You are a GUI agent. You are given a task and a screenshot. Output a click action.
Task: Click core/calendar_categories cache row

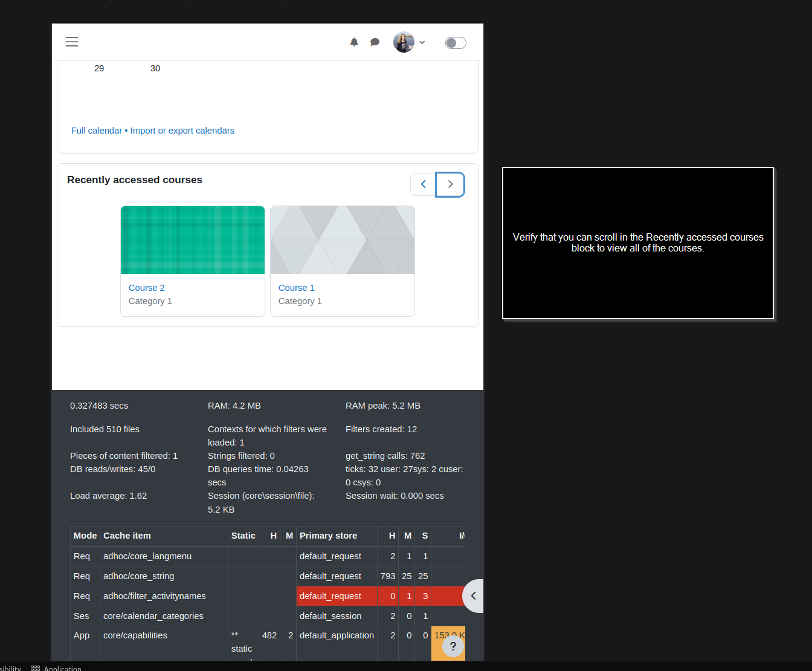point(268,616)
